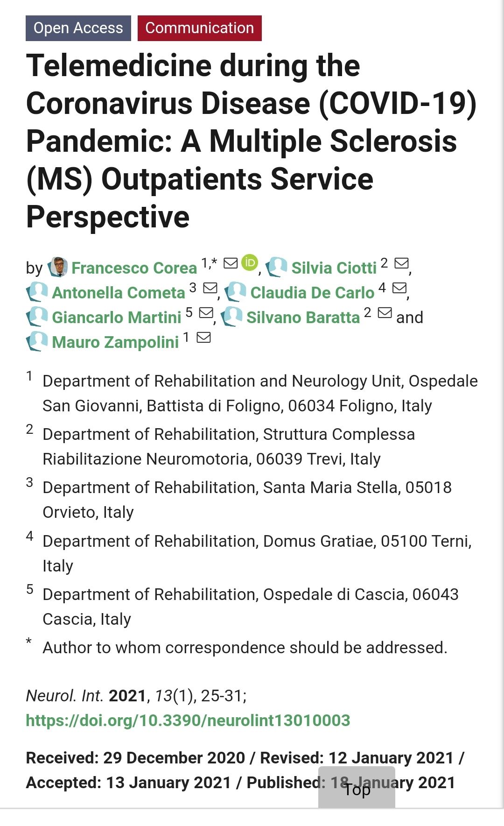
Task: Open author link Francesco Corea
Action: pyautogui.click(x=134, y=268)
